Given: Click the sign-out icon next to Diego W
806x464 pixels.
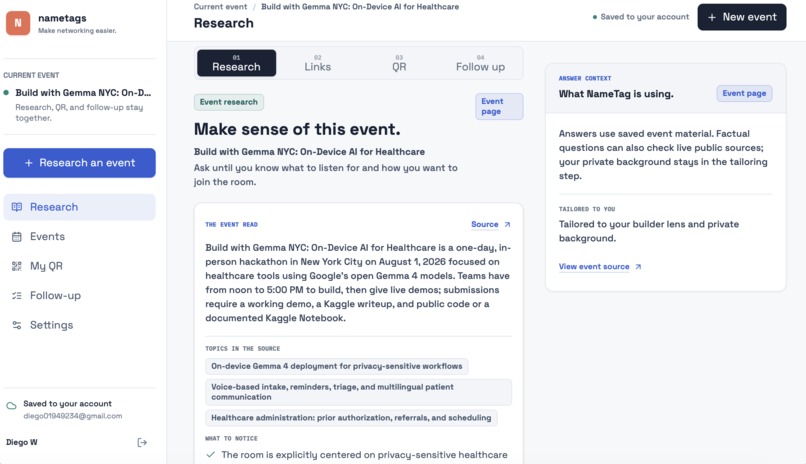Looking at the screenshot, I should [x=142, y=442].
